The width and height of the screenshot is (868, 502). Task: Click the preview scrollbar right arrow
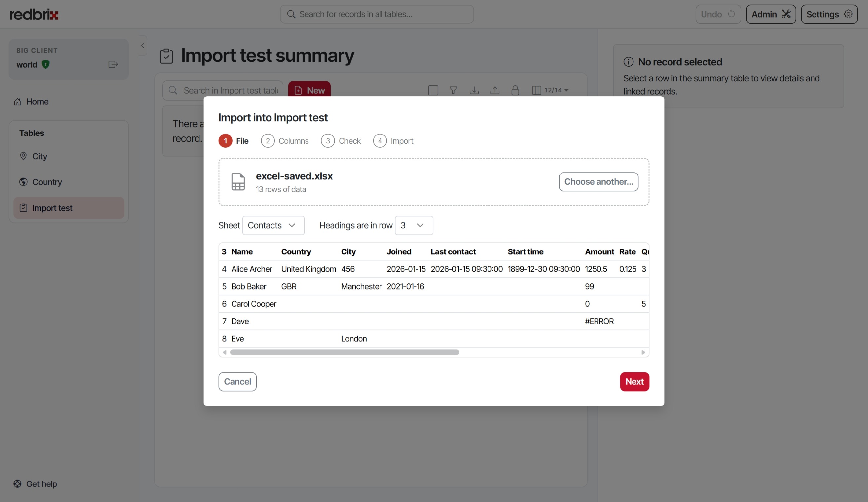tap(643, 352)
